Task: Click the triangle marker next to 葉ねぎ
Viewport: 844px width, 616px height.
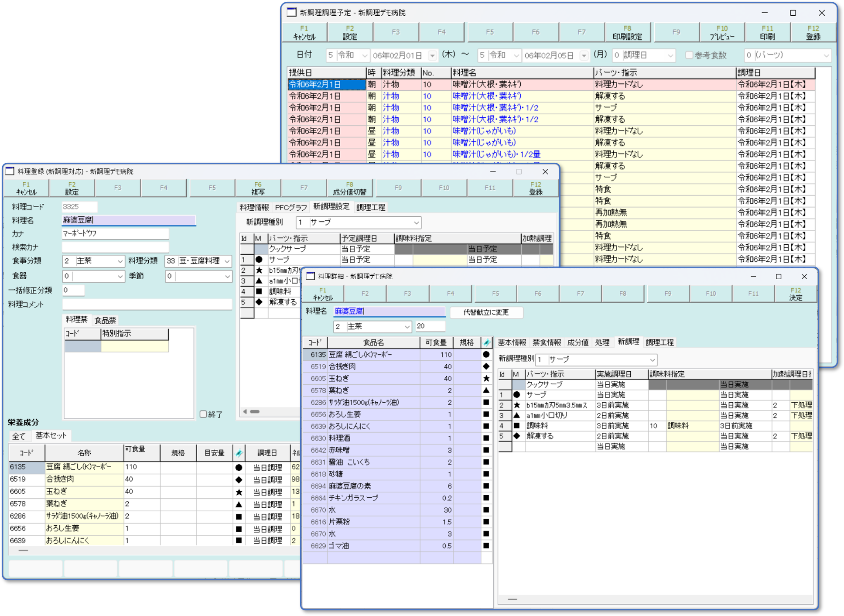Action: coord(485,390)
